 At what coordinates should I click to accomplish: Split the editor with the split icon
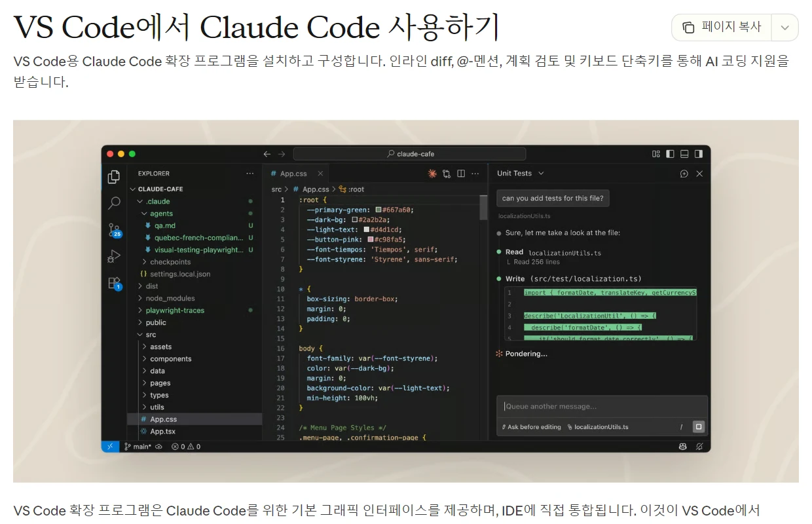461,174
